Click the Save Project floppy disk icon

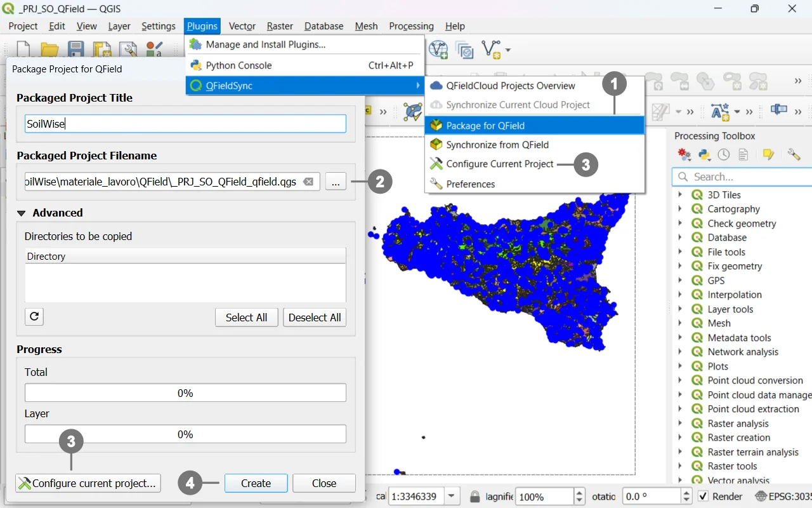click(x=76, y=50)
